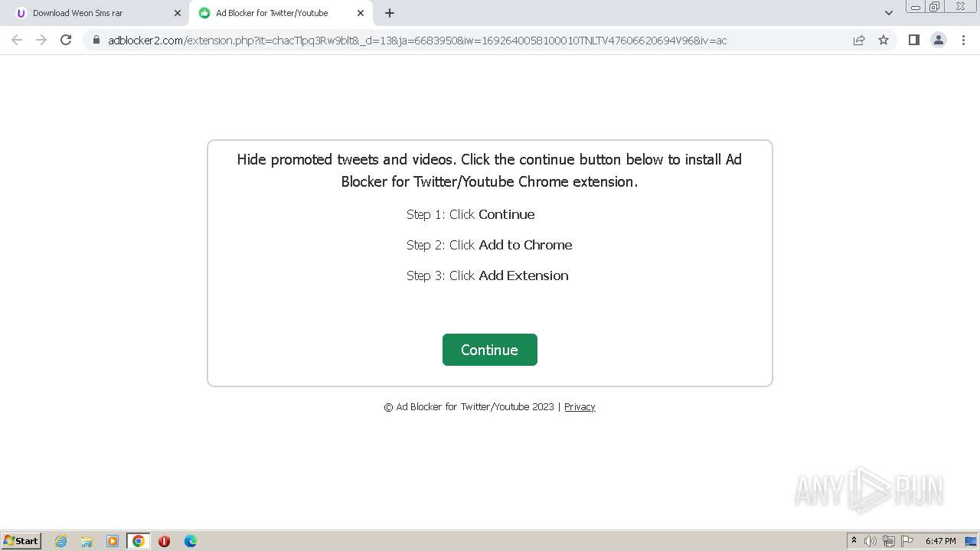This screenshot has height=551, width=980.
Task: Click Step 1: Click Continue text
Action: pos(471,214)
